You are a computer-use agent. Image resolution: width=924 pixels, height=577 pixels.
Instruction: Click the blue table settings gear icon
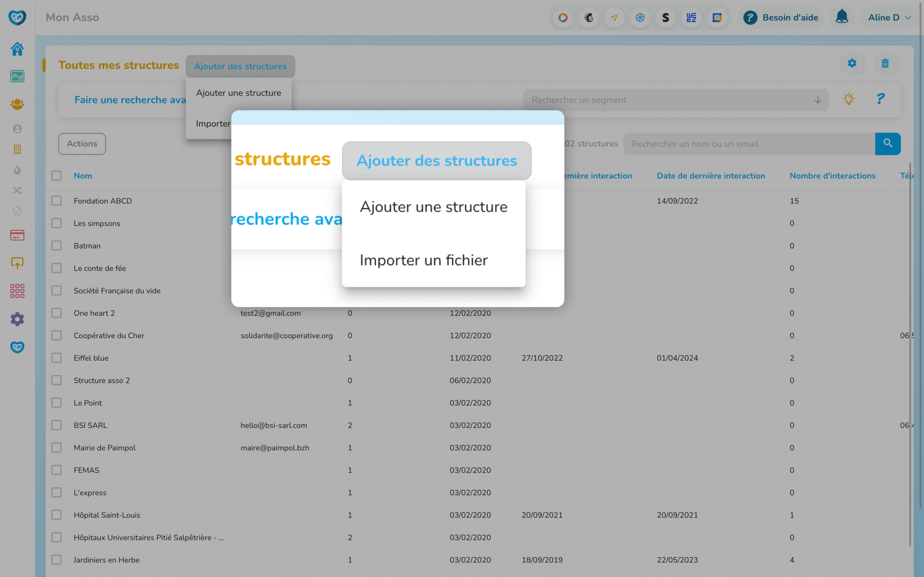pyautogui.click(x=852, y=63)
